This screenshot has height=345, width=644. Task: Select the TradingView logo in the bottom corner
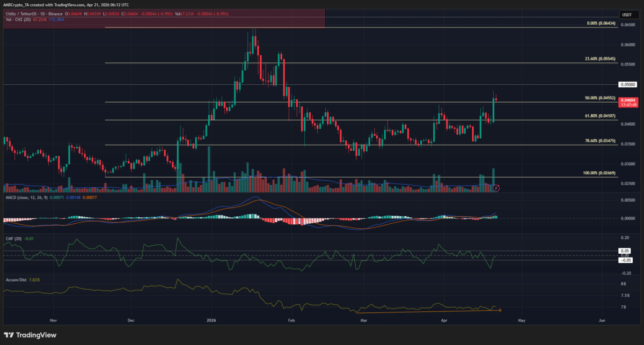point(30,335)
